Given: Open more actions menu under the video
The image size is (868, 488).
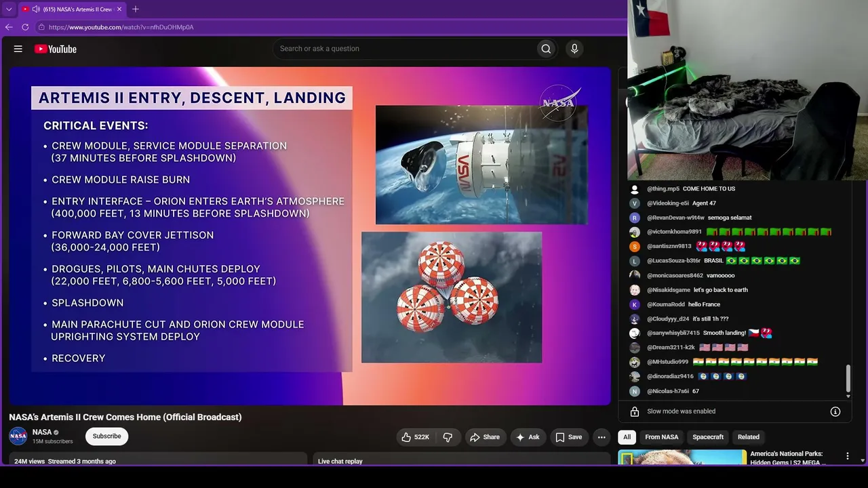Looking at the screenshot, I should pos(601,437).
